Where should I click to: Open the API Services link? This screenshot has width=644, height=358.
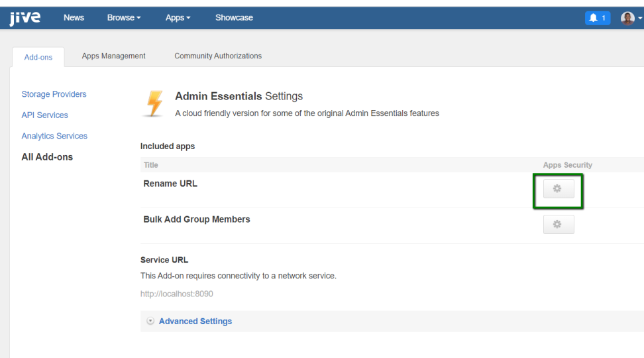click(x=45, y=115)
